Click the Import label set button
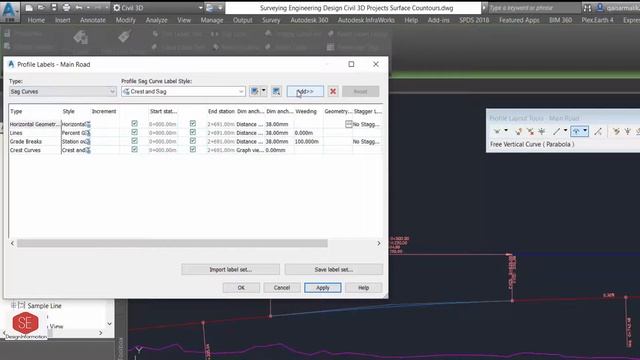 coord(230,269)
